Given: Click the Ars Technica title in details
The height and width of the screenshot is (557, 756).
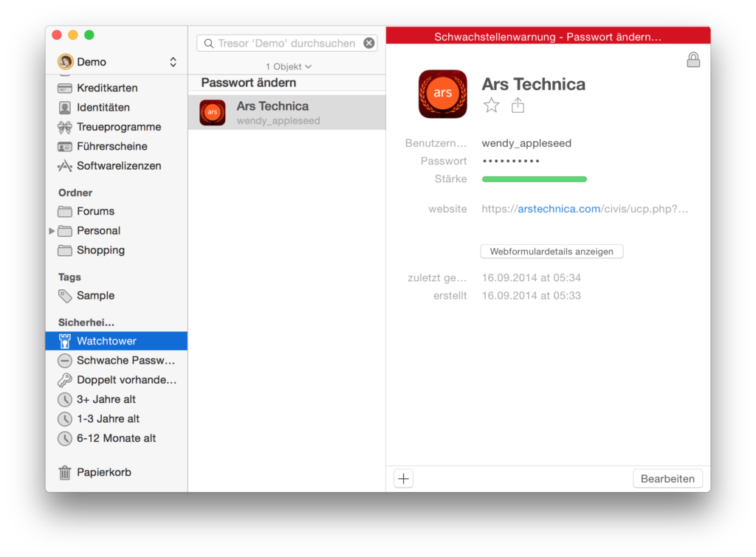Looking at the screenshot, I should pos(533,84).
